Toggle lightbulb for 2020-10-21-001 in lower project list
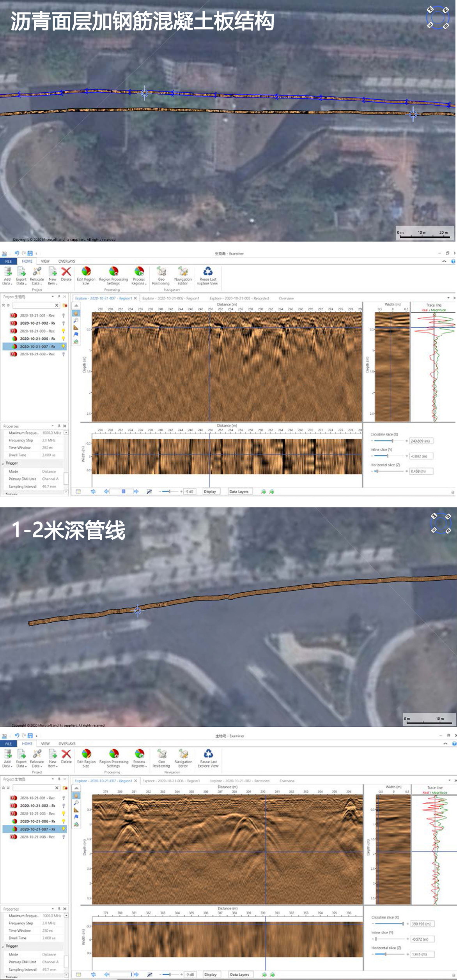 tap(64, 798)
